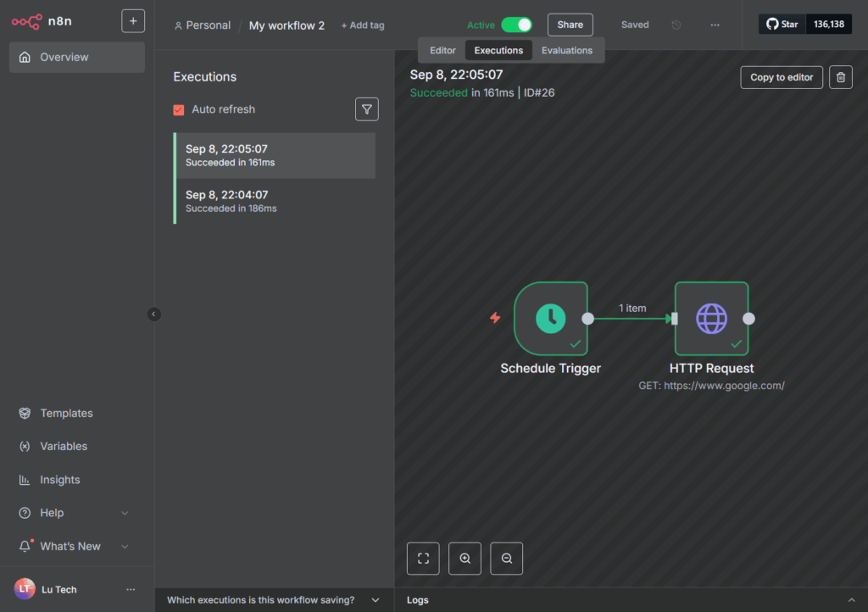Click the zoom out magnifier icon
Viewport: 868px width, 612px height.
pos(507,559)
